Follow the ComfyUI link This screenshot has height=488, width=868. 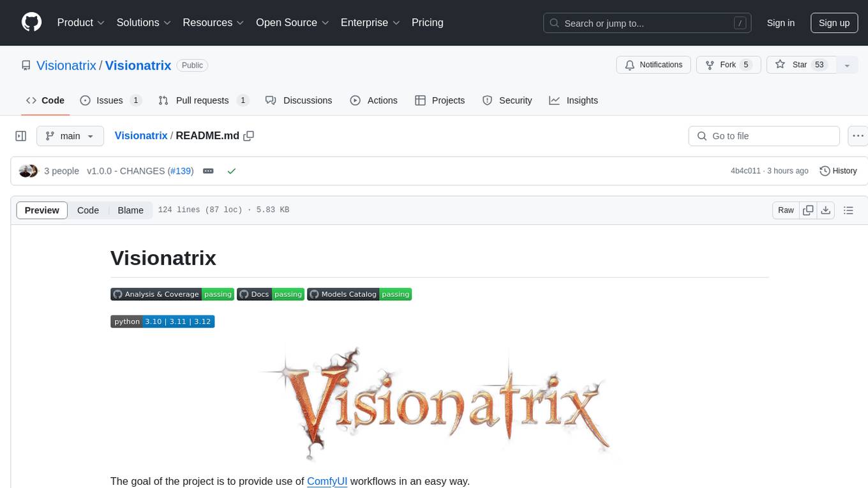327,481
